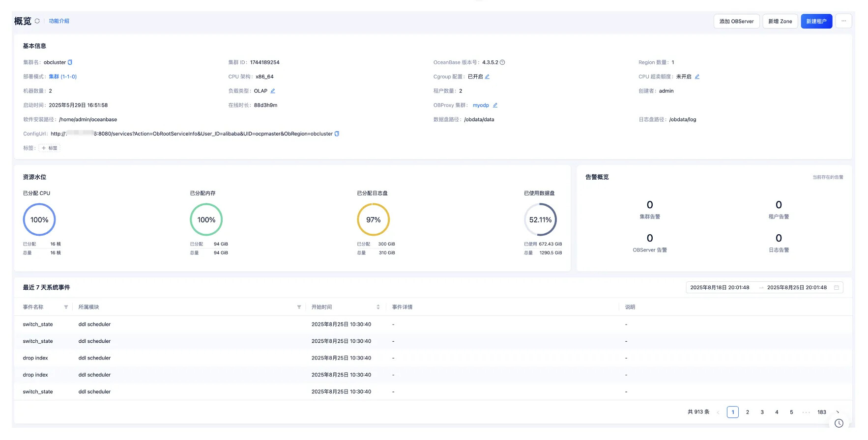This screenshot has width=868, height=440.
Task: Edit the OBProxy cluster myodp
Action: pyautogui.click(x=495, y=105)
